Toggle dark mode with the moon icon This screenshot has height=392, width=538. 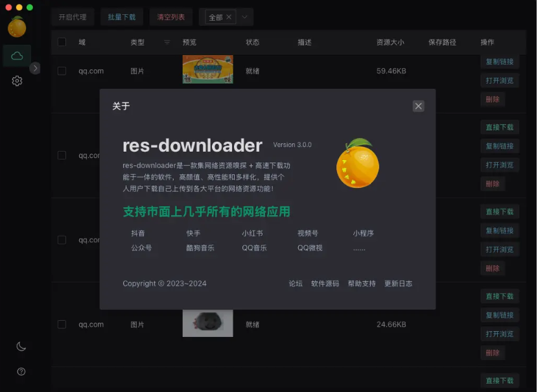(x=21, y=347)
